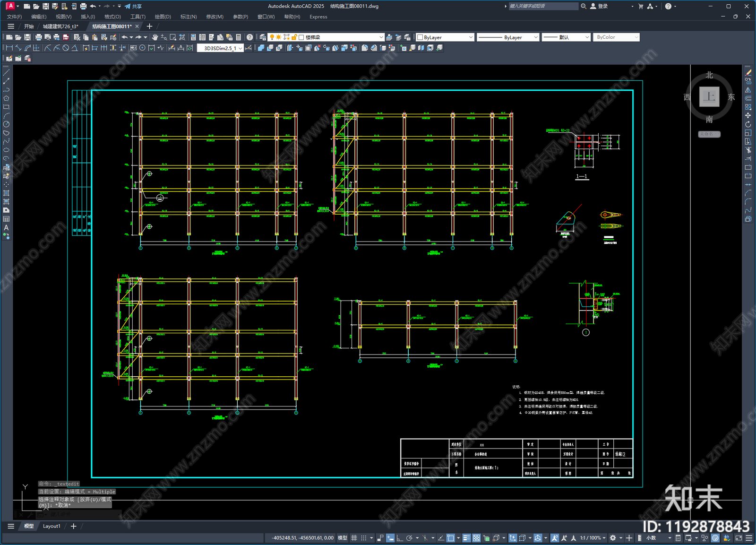Viewport: 756px width, 545px height.
Task: Click the Open folder icon in the standard toolbar
Action: [x=18, y=37]
